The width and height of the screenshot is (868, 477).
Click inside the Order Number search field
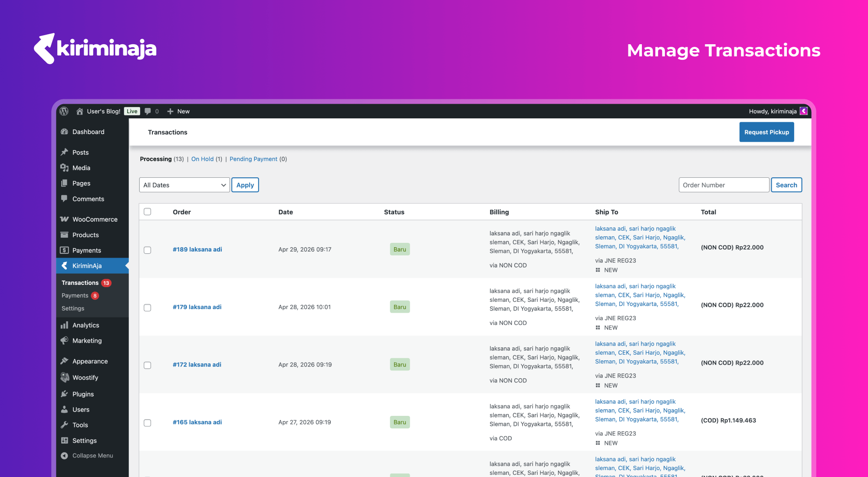pos(724,185)
